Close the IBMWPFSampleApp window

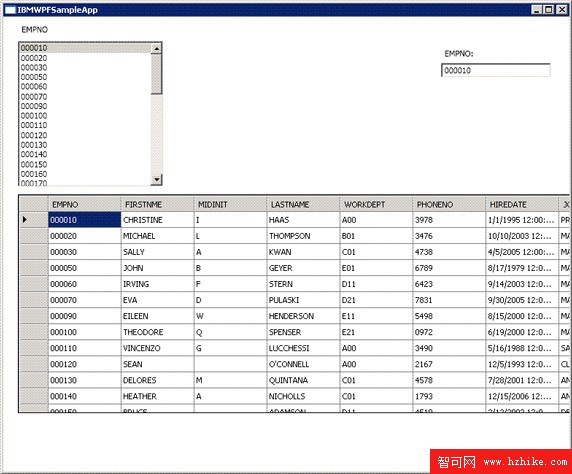point(562,10)
